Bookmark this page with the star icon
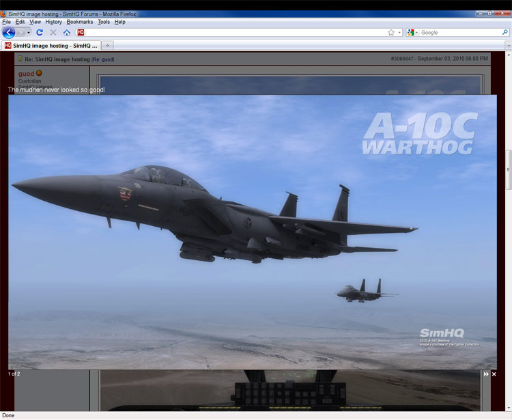 click(x=391, y=32)
